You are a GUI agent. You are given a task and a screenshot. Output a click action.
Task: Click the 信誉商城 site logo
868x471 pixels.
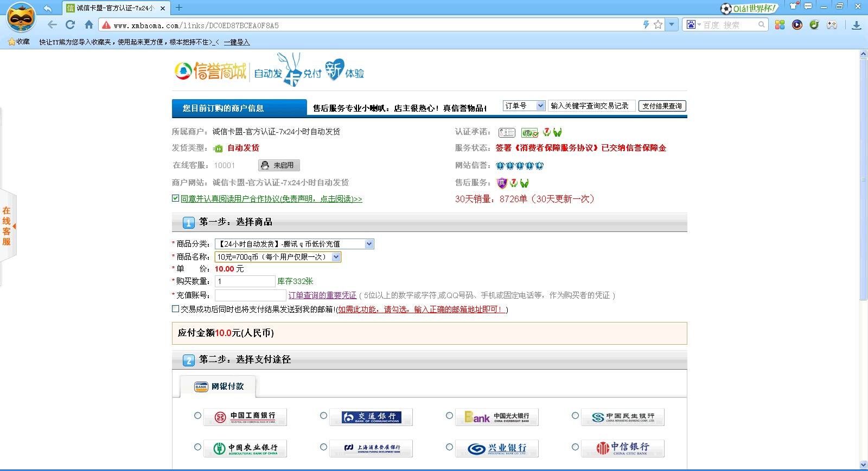tap(210, 71)
